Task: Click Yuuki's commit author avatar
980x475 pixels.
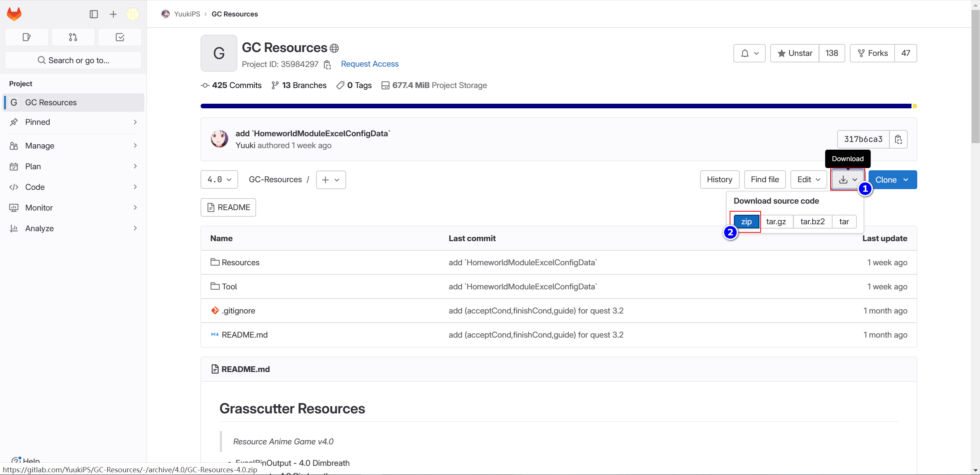Action: pyautogui.click(x=219, y=139)
